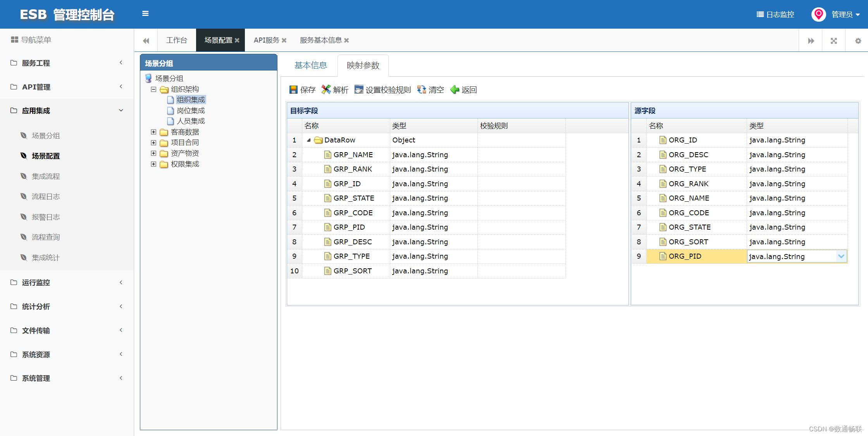Screen dimensions: 868x436
Task: Select 集成流程 in the sidebar menu
Action: coord(46,176)
